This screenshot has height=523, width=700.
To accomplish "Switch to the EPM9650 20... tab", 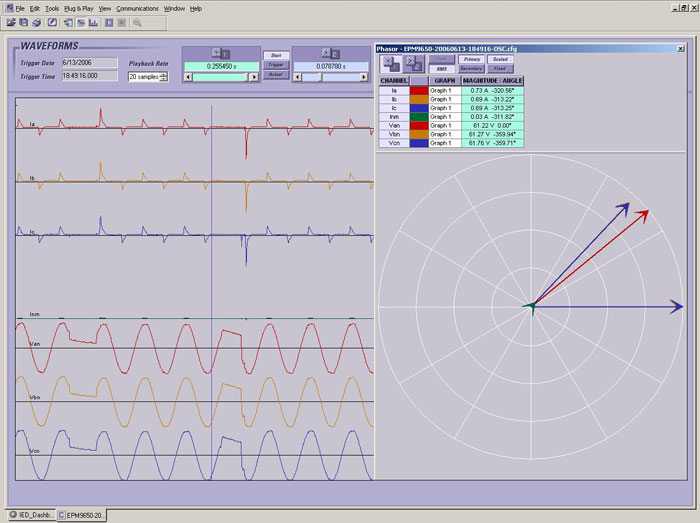I will tap(82, 515).
